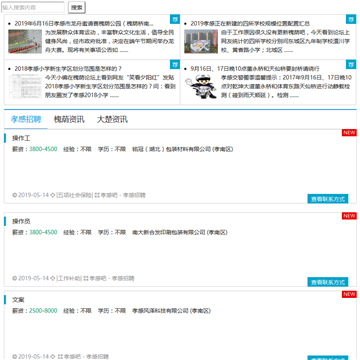Screen dimensions: 360x360
Task: Switch to the 大楚资讯 tab
Action: pos(112,119)
